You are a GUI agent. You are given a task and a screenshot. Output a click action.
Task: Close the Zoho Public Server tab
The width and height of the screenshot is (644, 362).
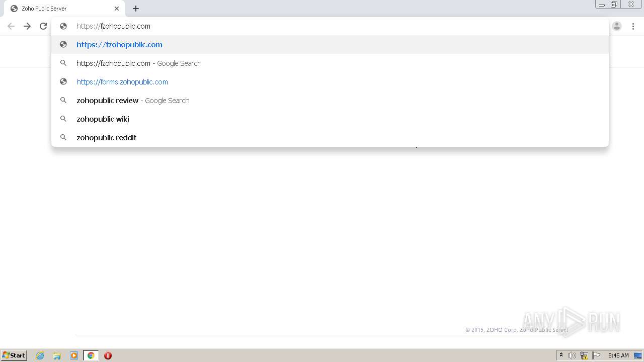117,9
